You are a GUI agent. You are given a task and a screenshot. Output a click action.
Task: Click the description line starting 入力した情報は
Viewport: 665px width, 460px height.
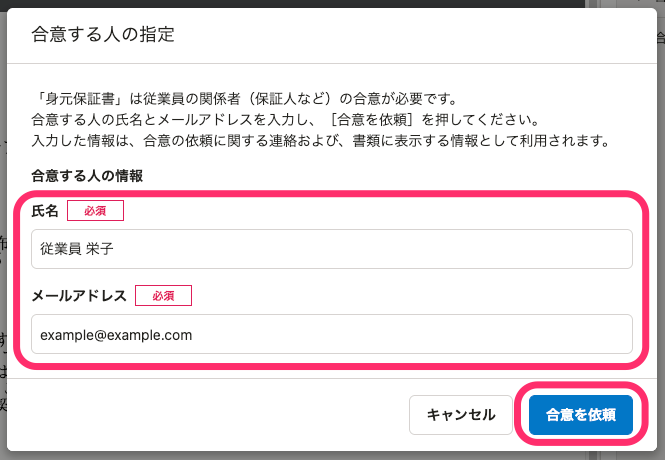321,140
